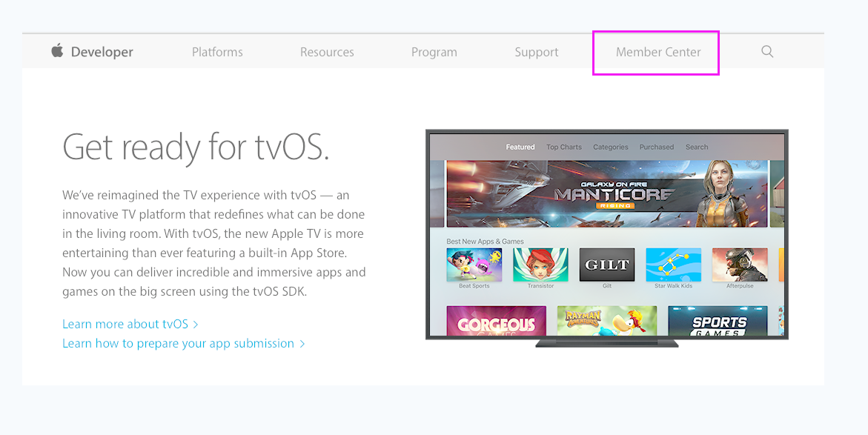Open the Support menu

coord(536,51)
